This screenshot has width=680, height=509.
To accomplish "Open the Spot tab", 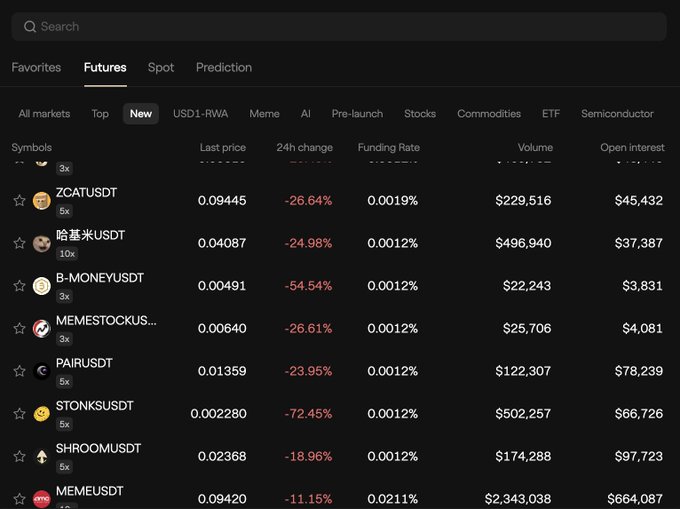I will click(x=161, y=68).
